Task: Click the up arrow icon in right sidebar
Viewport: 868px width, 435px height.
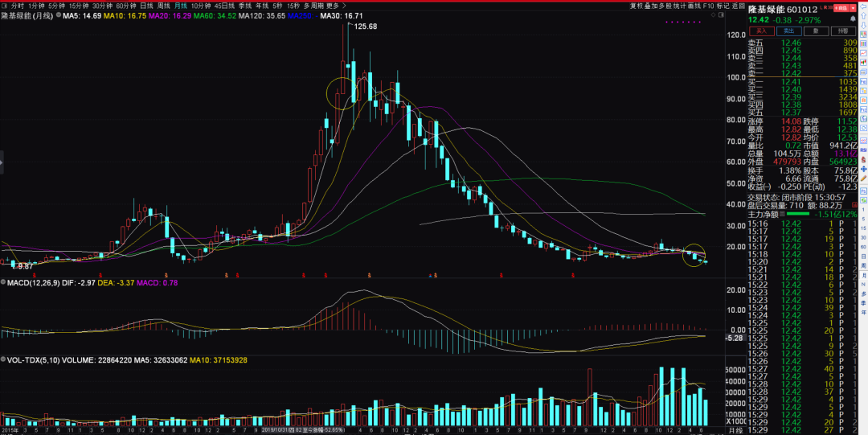Action: point(863,17)
